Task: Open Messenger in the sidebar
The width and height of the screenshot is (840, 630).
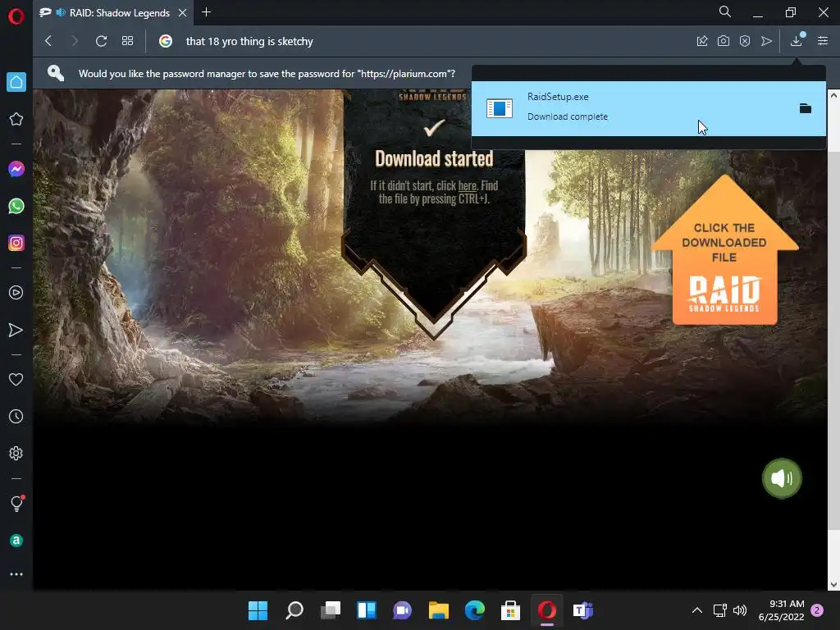Action: click(16, 169)
